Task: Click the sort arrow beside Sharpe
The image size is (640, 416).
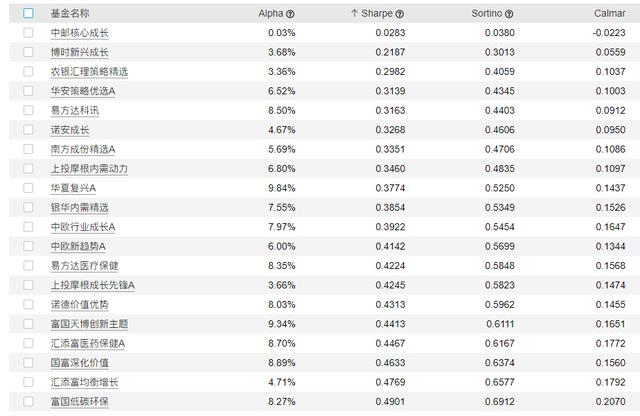Action: coord(354,14)
